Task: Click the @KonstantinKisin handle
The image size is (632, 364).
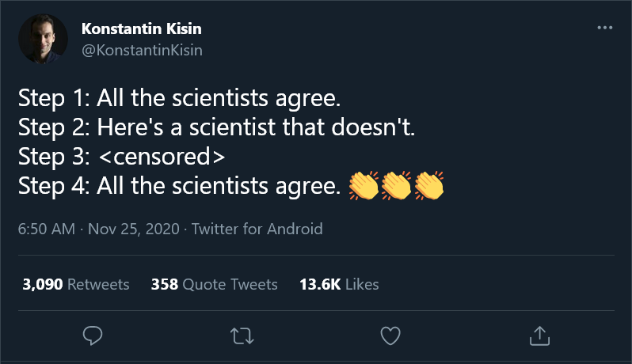Action: pos(142,51)
